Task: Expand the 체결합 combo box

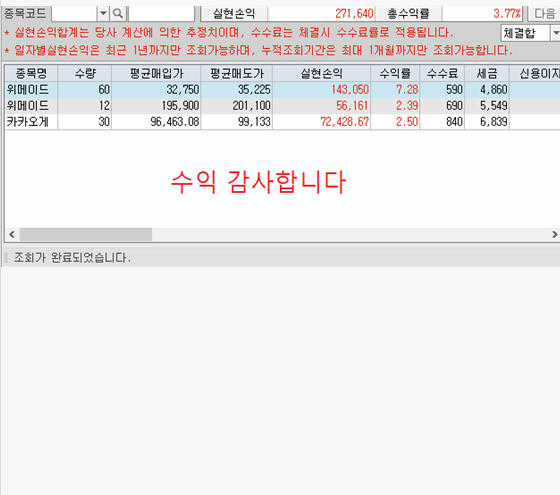Action: 555,33
